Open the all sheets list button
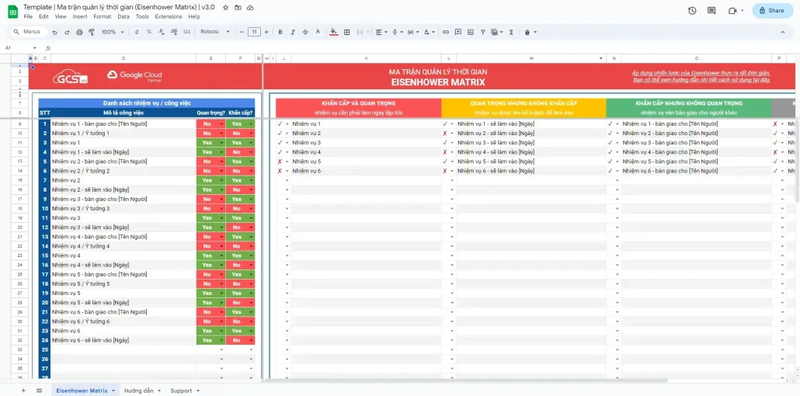Viewport: 800px width, 396px height. [x=39, y=391]
